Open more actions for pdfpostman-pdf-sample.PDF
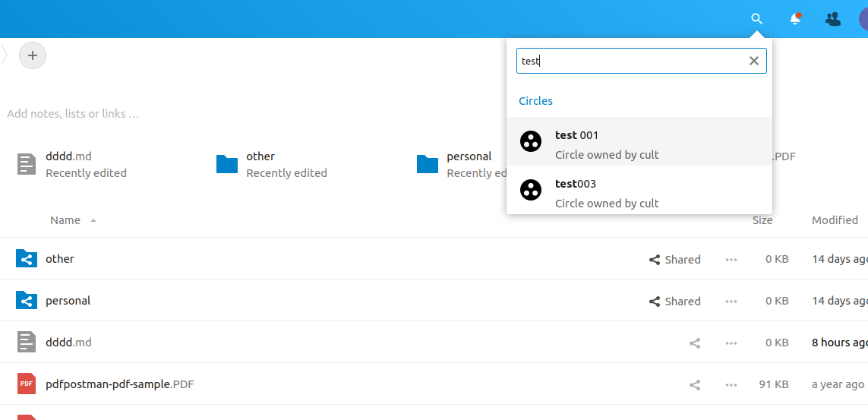Screen dimensions: 868x420 click(x=731, y=384)
